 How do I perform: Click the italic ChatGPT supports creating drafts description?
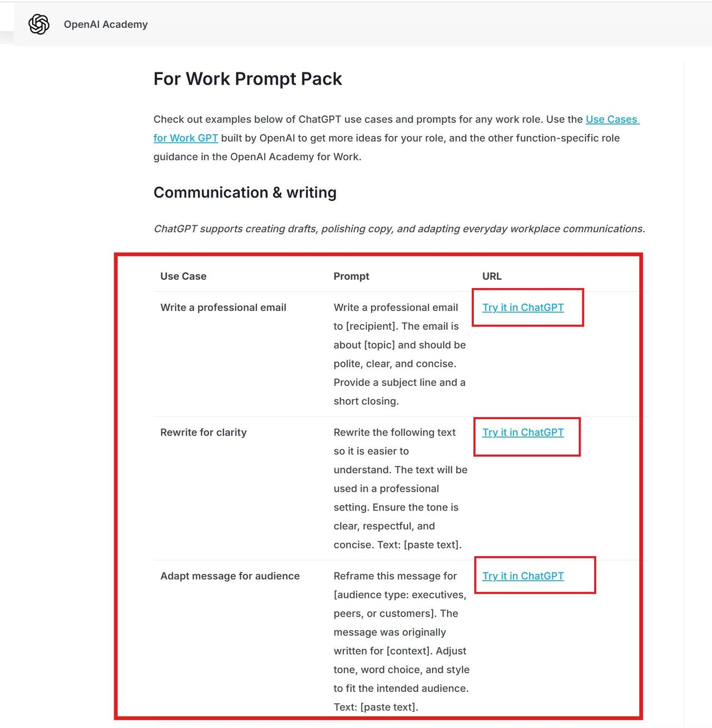[399, 229]
